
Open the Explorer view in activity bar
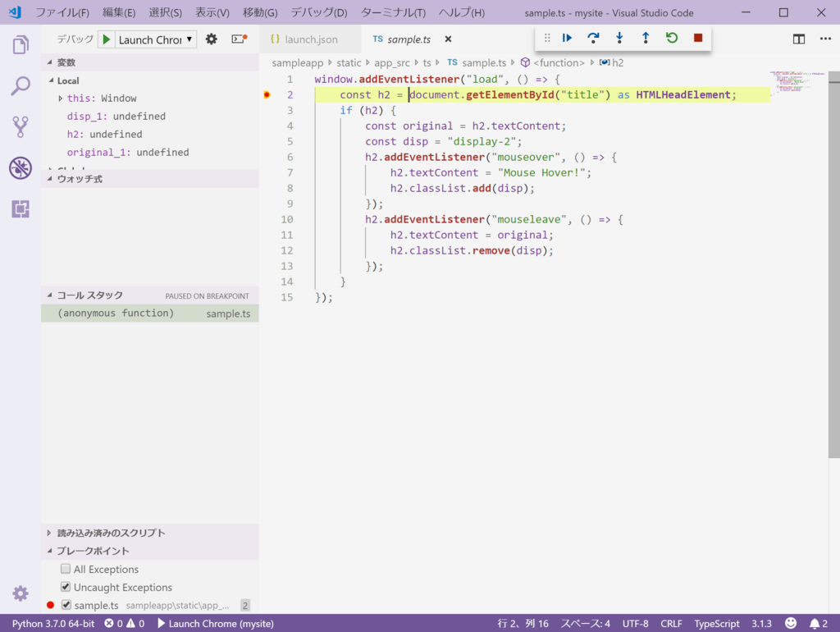click(x=21, y=45)
